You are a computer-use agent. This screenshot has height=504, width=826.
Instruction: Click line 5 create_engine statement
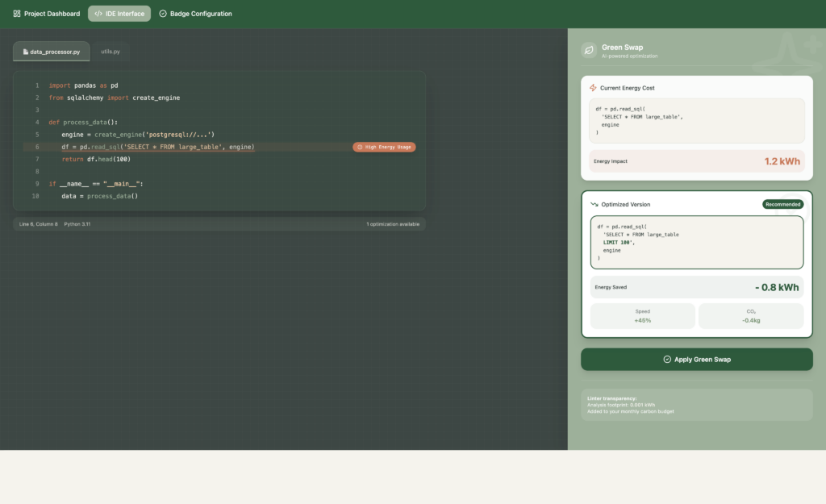tap(138, 135)
